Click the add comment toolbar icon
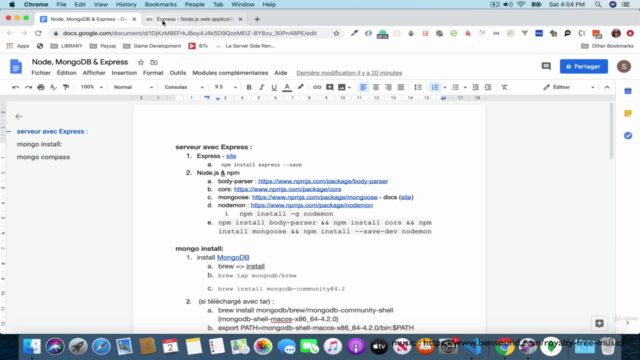The width and height of the screenshot is (640, 360). coord(329,87)
